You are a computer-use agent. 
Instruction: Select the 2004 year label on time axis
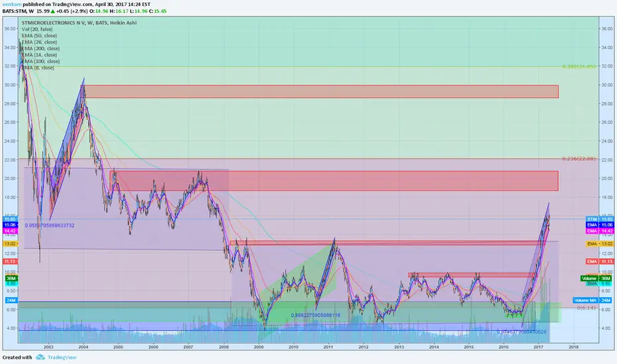click(x=83, y=347)
